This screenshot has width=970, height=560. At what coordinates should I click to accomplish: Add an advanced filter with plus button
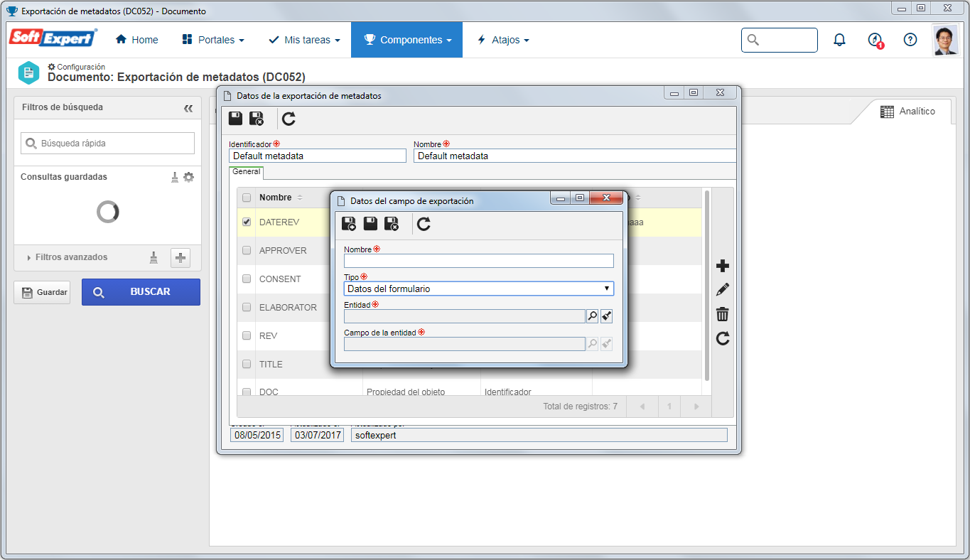click(x=180, y=258)
